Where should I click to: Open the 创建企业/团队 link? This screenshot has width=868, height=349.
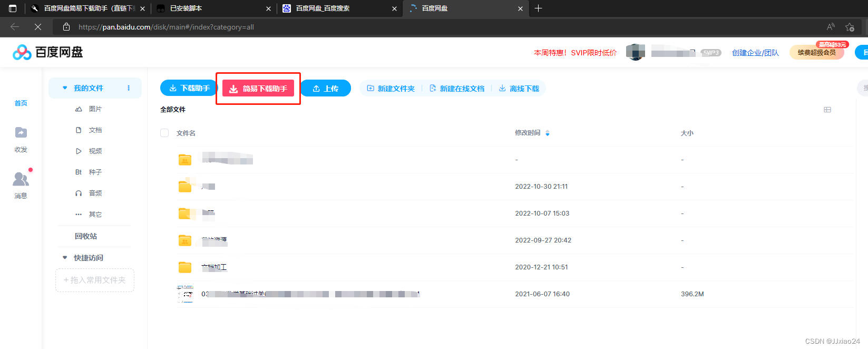(755, 53)
